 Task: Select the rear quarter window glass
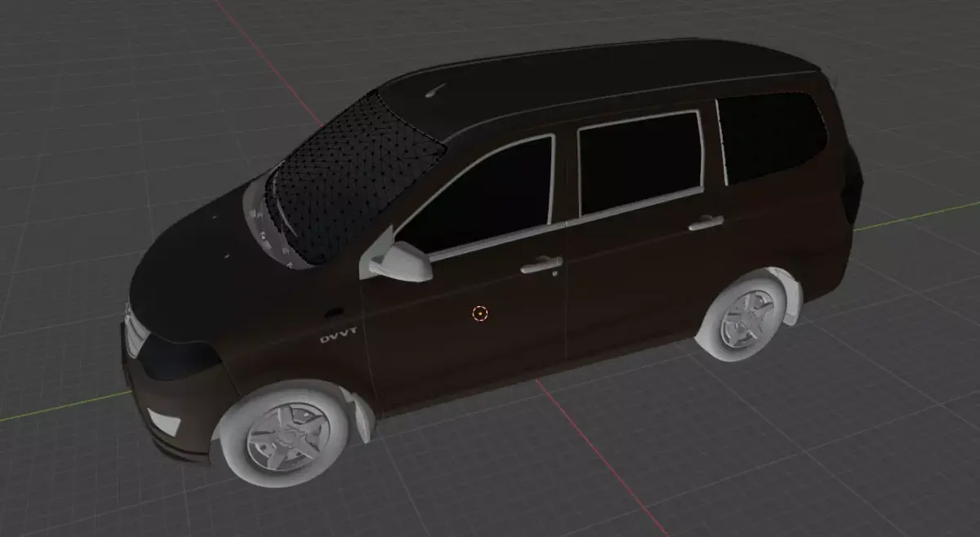(x=772, y=135)
